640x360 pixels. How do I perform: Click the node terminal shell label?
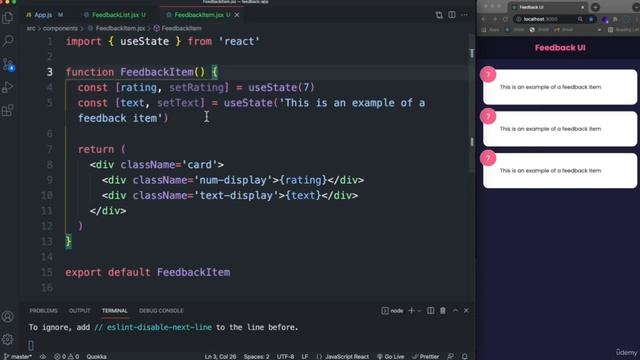392,311
